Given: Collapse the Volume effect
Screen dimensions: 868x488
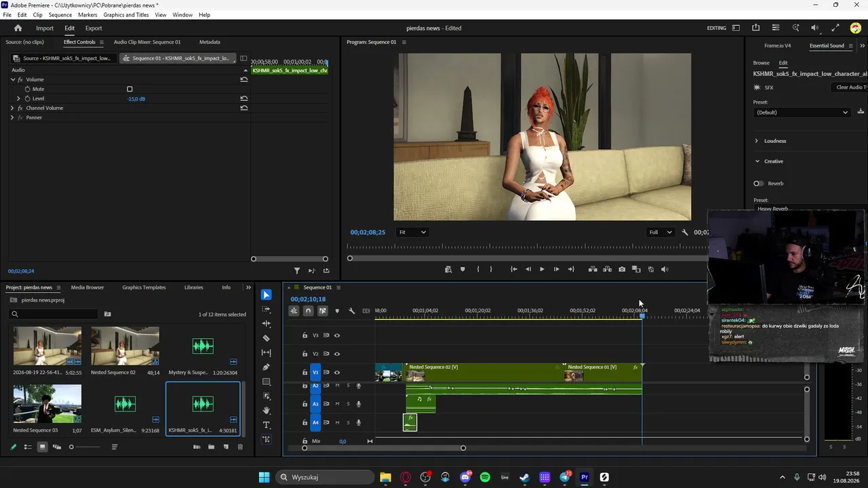Looking at the screenshot, I should point(12,79).
